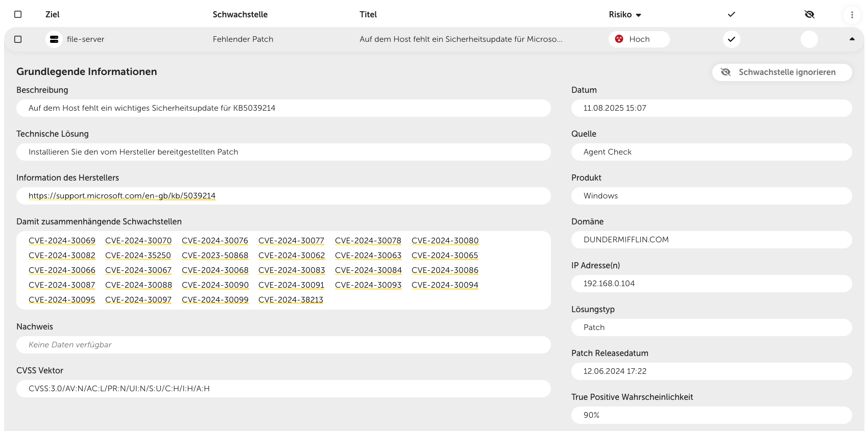Open the CVE-2023-50868 link
The width and height of the screenshot is (868, 431).
[215, 256]
